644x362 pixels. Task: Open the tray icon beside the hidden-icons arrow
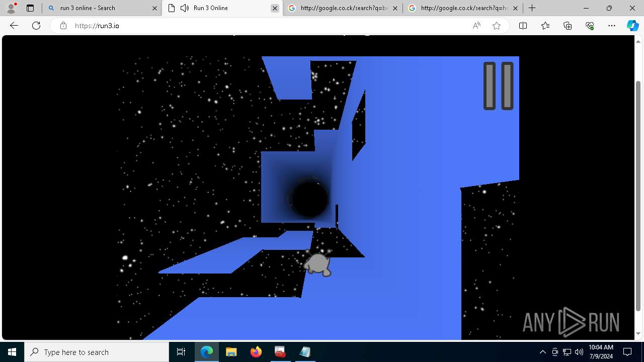pos(555,352)
